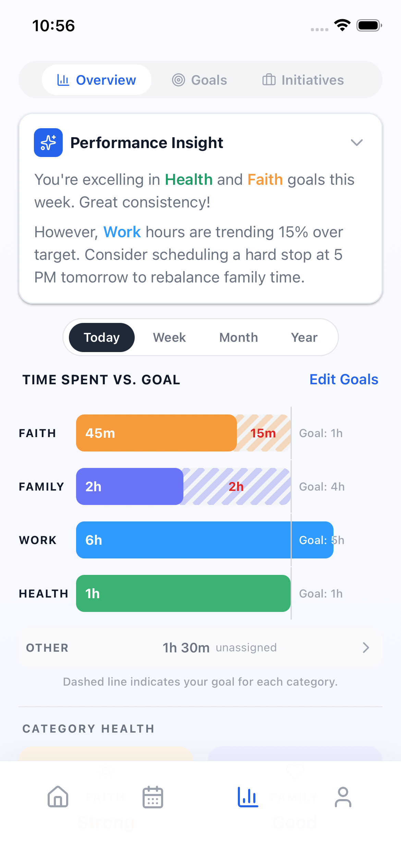Click the Edit Goals link
The width and height of the screenshot is (401, 868).
pyautogui.click(x=343, y=379)
